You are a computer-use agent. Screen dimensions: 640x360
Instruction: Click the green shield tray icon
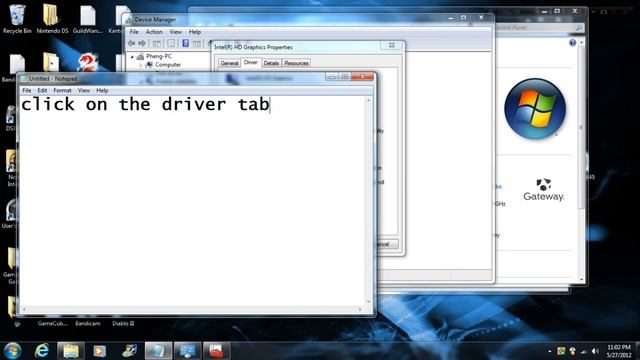pyautogui.click(x=561, y=351)
